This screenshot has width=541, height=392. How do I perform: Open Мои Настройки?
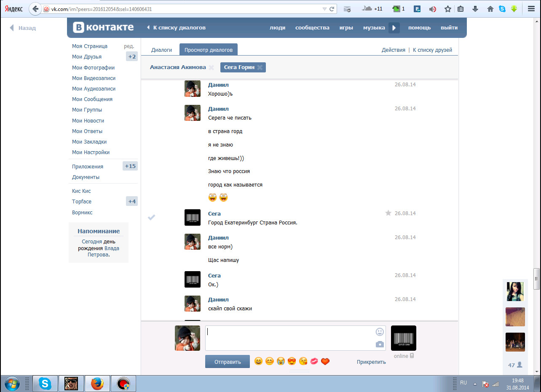pyautogui.click(x=91, y=152)
